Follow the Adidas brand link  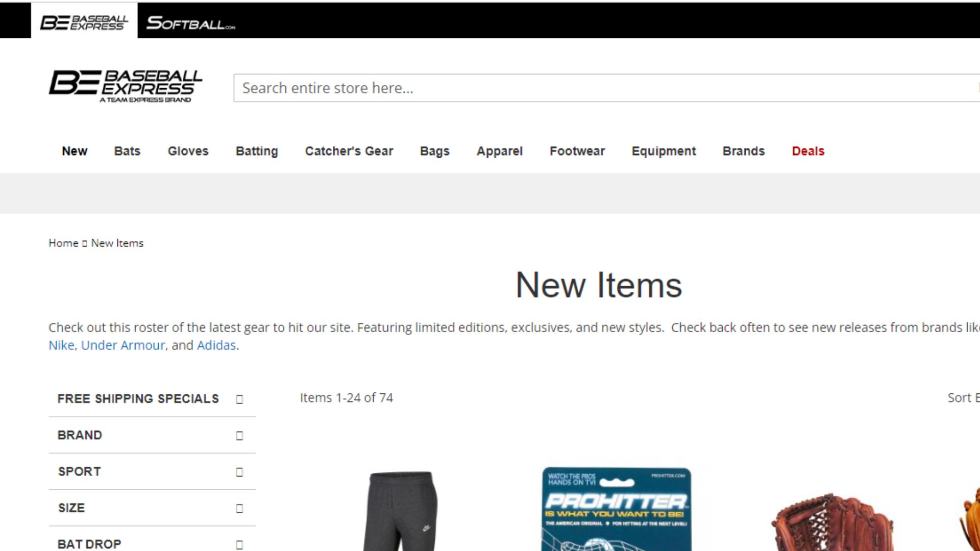[216, 345]
